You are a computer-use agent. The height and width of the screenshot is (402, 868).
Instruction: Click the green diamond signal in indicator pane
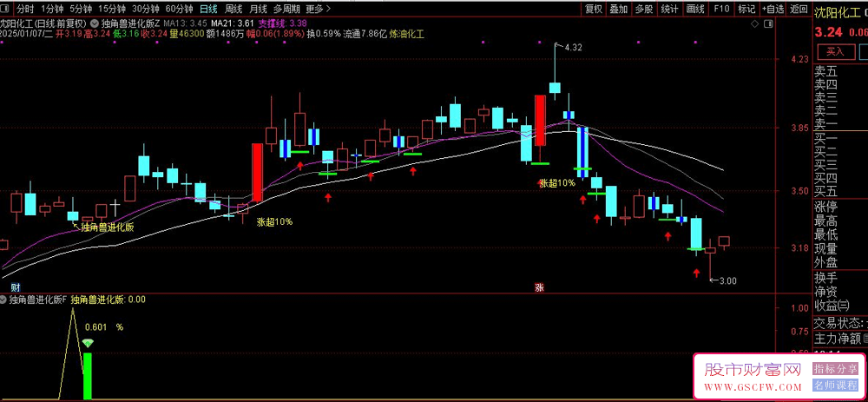tap(88, 344)
